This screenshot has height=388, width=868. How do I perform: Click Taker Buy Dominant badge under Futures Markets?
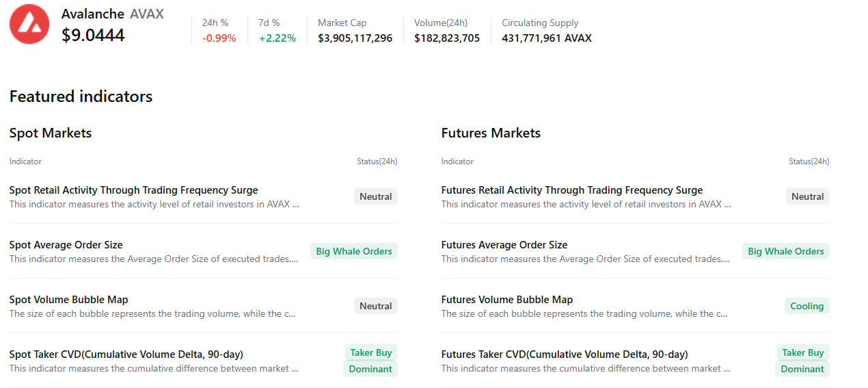pos(802,361)
